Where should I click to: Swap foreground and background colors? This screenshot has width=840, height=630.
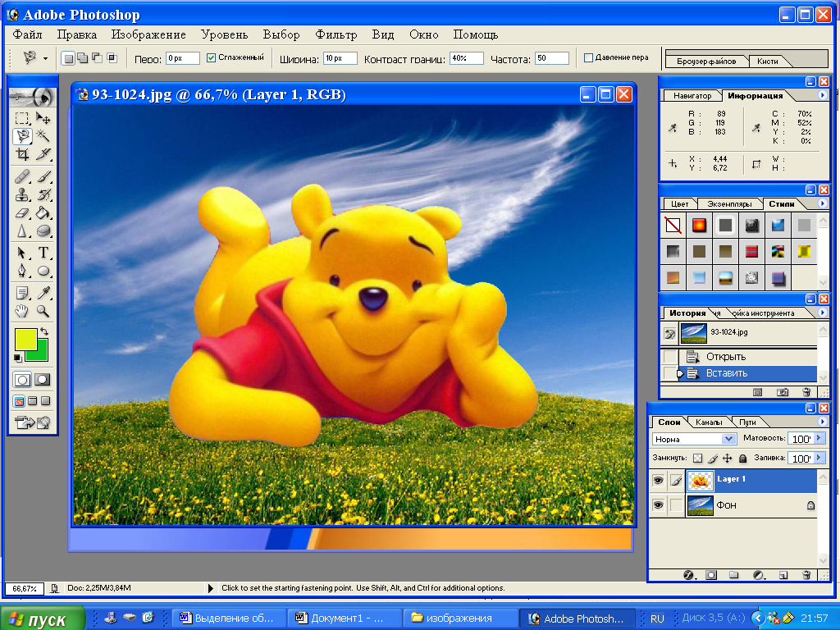44,332
